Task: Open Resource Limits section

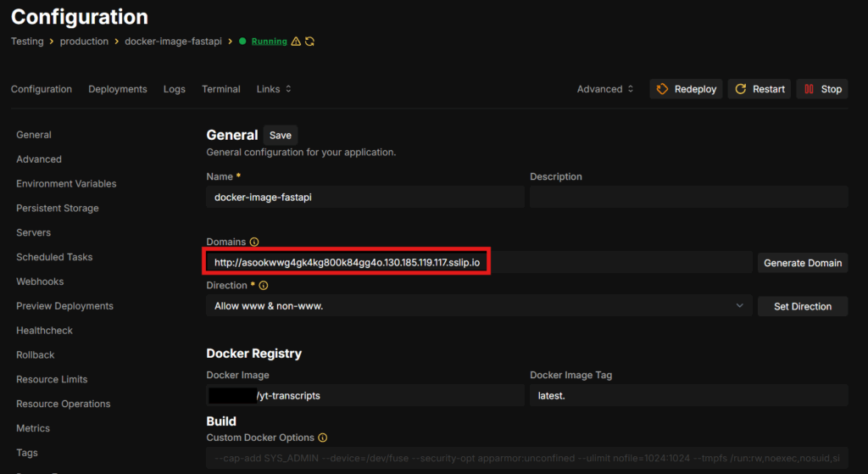Action: pyautogui.click(x=52, y=379)
